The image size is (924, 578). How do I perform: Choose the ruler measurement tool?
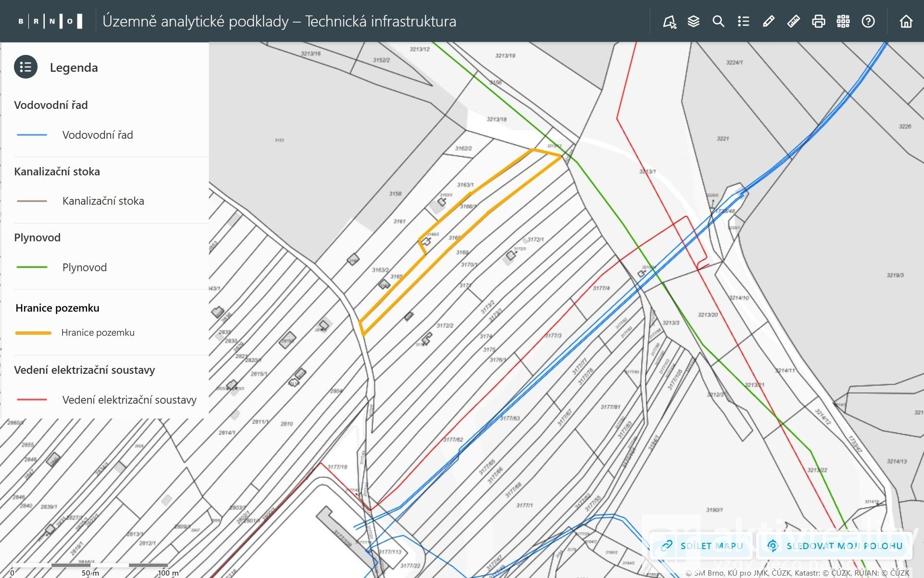coord(794,22)
